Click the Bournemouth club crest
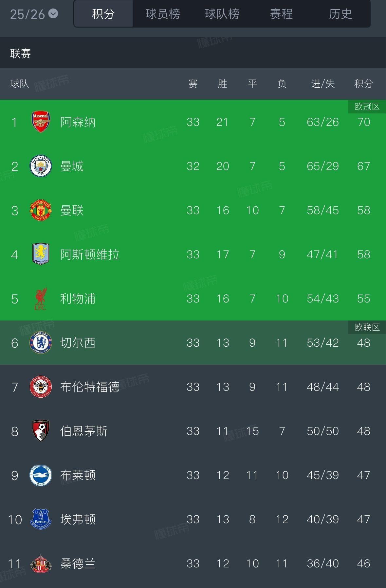386x588 pixels. pos(41,431)
